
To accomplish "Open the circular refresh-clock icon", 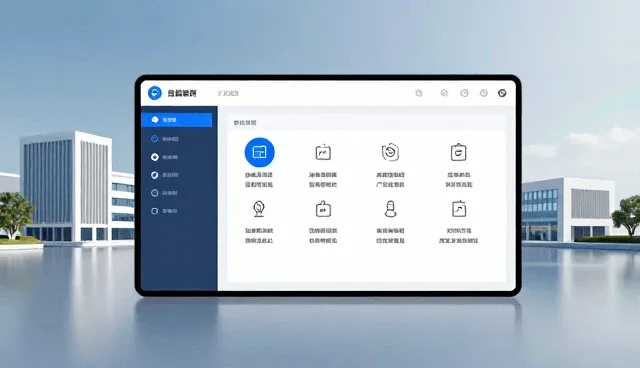I will pyautogui.click(x=391, y=152).
